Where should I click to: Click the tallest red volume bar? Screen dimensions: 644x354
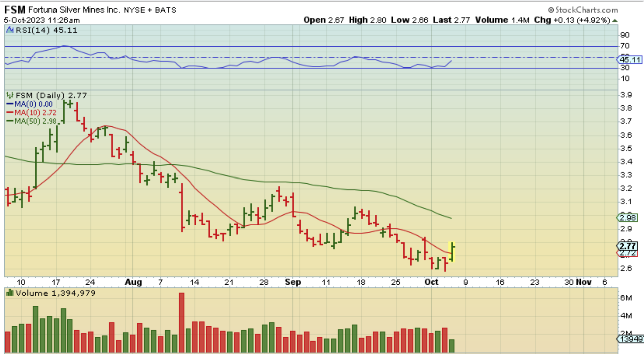(x=182, y=322)
